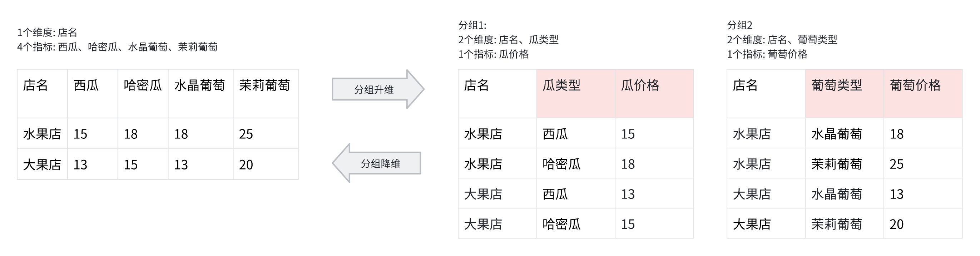
Task: Select the pink 瓜价格 header cell
Action: 654,93
